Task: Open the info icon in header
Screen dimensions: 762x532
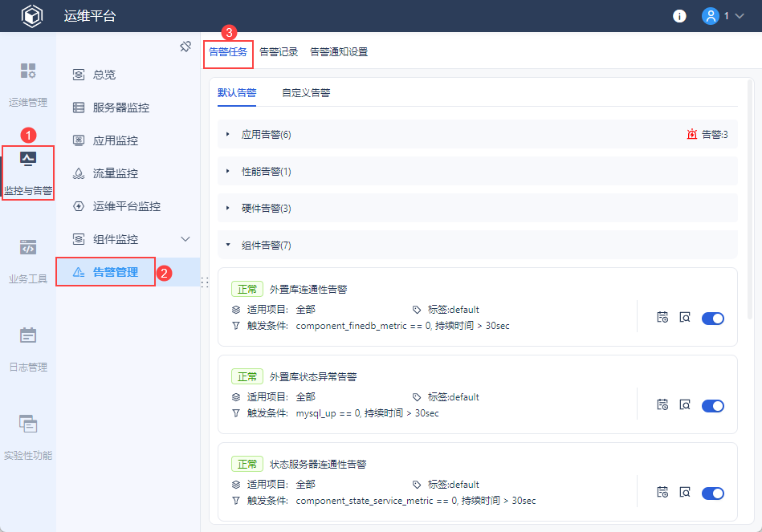Action: coord(679,16)
